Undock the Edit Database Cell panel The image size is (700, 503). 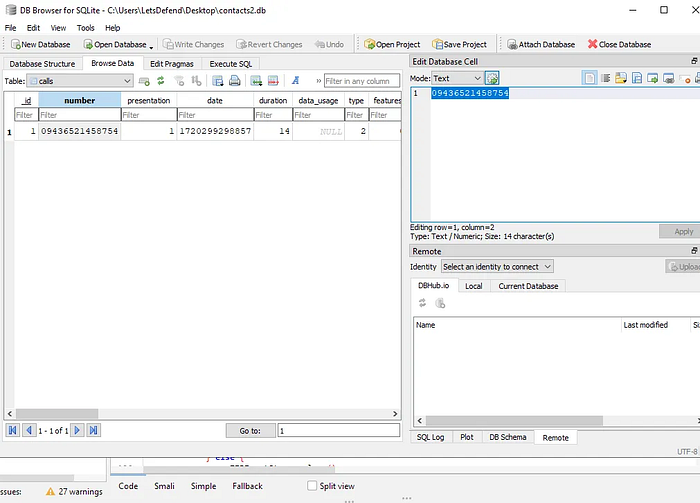coord(694,61)
